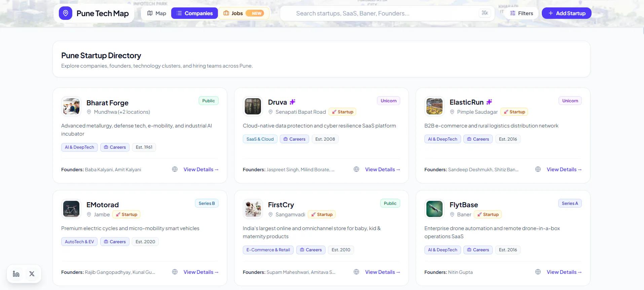The image size is (644, 290).
Task: View Details for ElasticRun
Action: pos(564,169)
